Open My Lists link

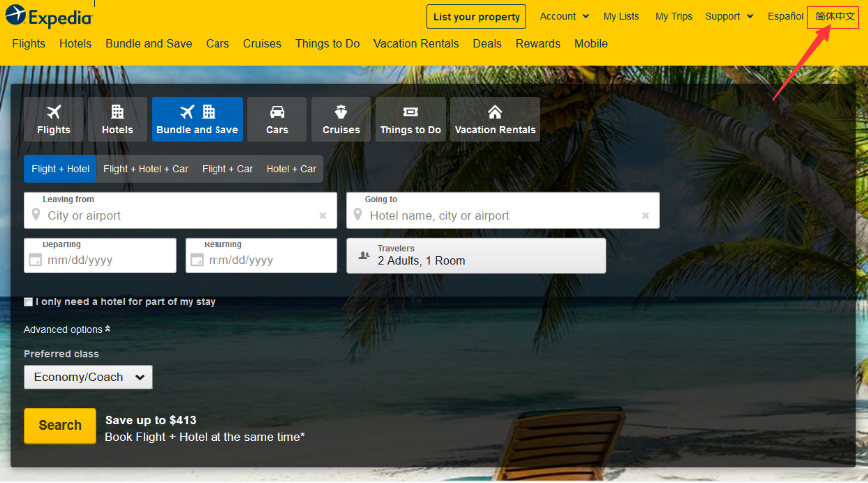click(x=621, y=17)
